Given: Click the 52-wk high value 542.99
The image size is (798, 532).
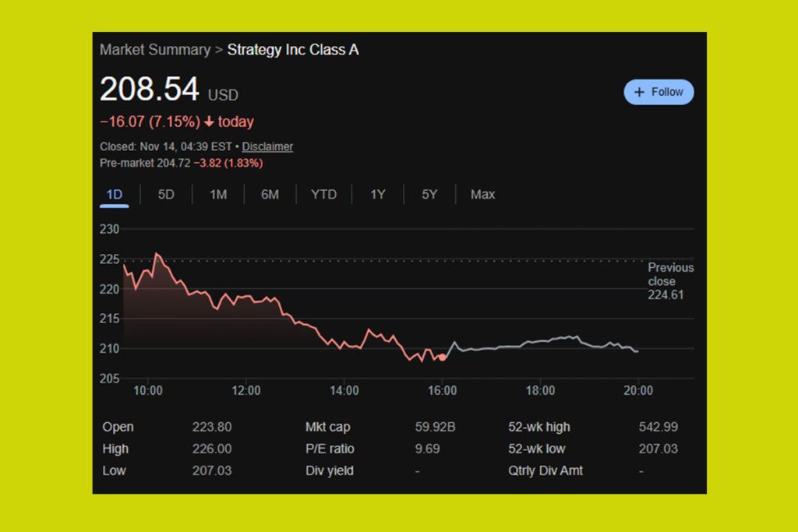Looking at the screenshot, I should click(x=659, y=427).
